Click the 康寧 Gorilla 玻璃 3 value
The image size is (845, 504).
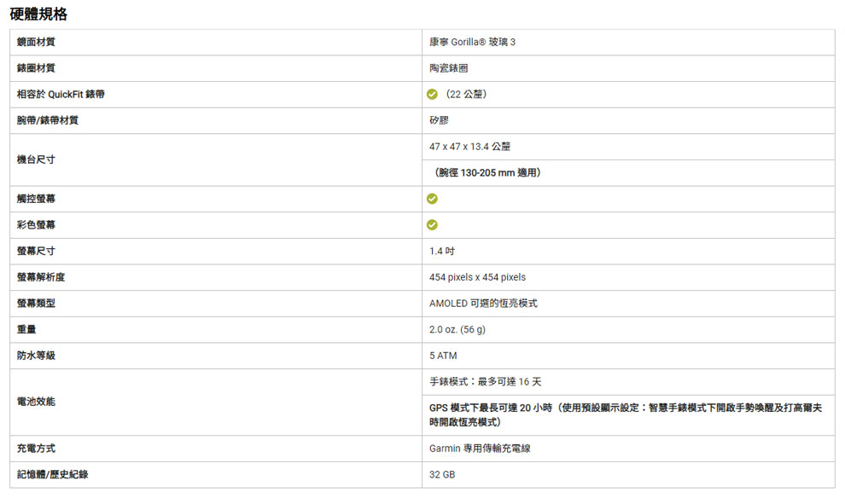472,42
